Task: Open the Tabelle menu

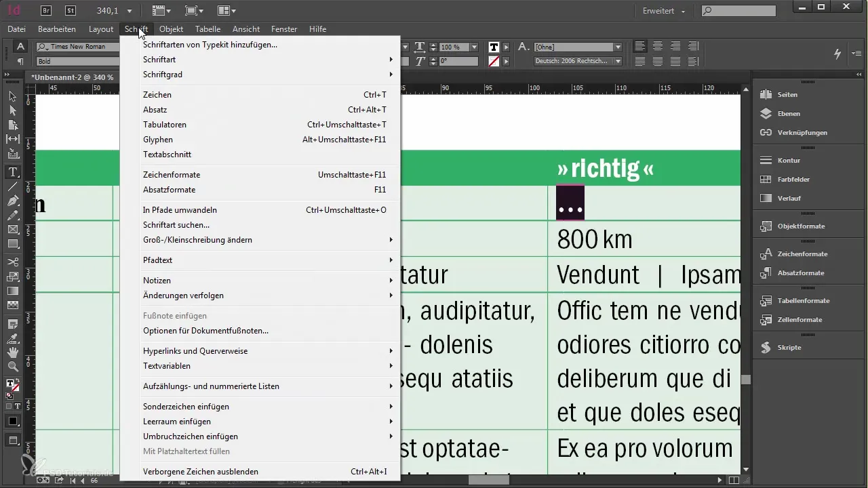Action: point(208,29)
